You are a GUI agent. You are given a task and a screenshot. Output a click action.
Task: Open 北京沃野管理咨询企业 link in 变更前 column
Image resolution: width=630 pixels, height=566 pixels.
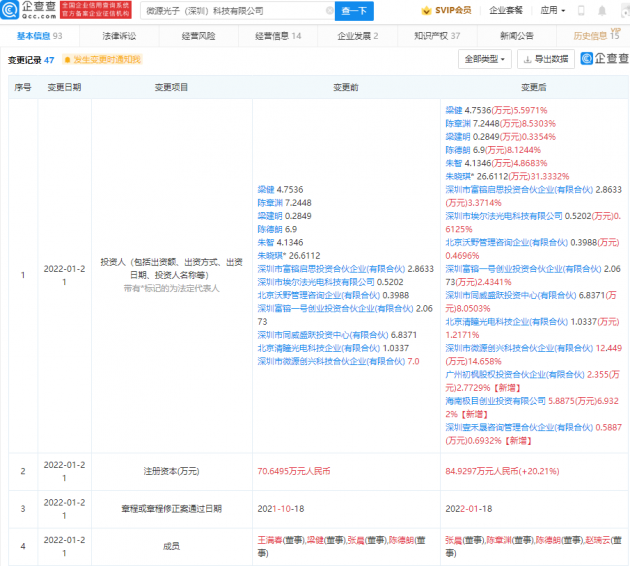318,296
